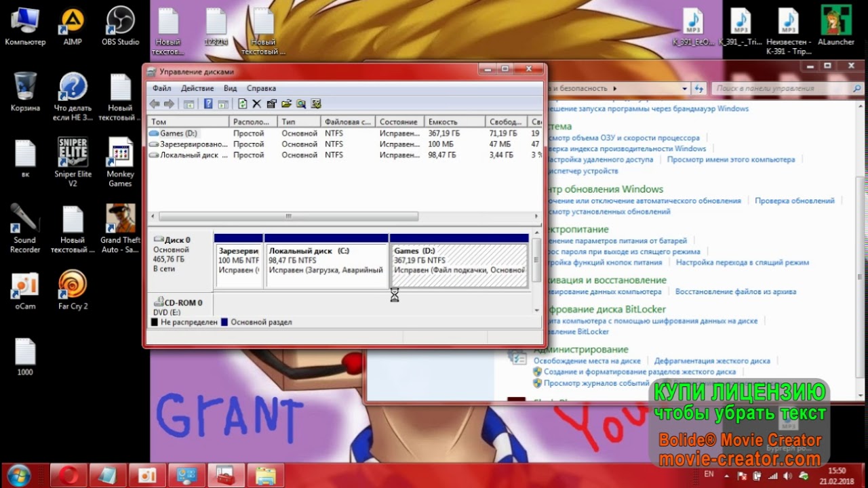Select the Games (D:) row in volume list
Viewport: 868px width, 488px height.
345,134
